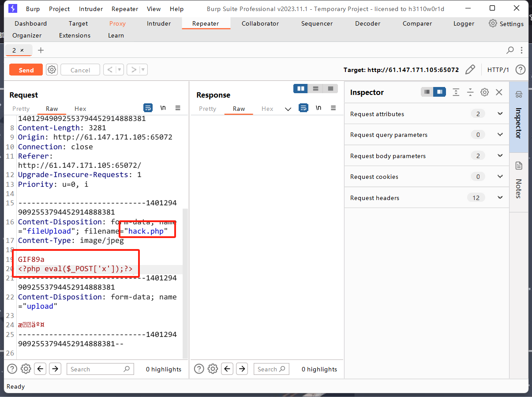
Task: Open help icon below the Response panel
Action: click(199, 369)
